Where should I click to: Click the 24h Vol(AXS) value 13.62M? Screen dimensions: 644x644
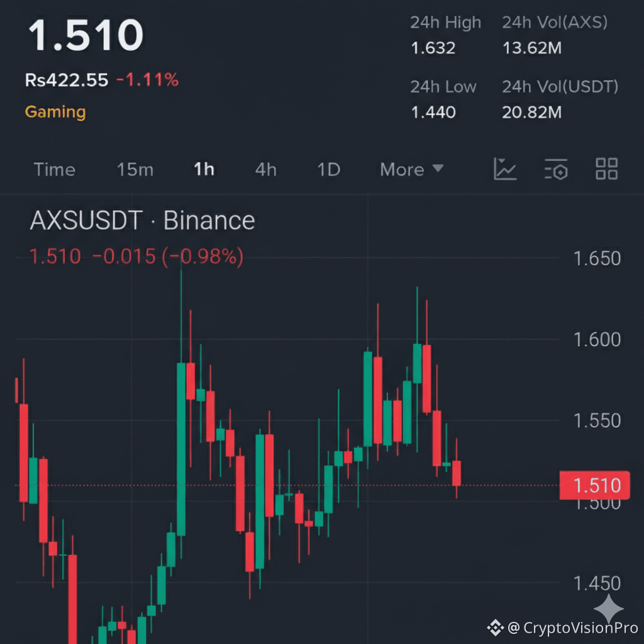pos(532,48)
